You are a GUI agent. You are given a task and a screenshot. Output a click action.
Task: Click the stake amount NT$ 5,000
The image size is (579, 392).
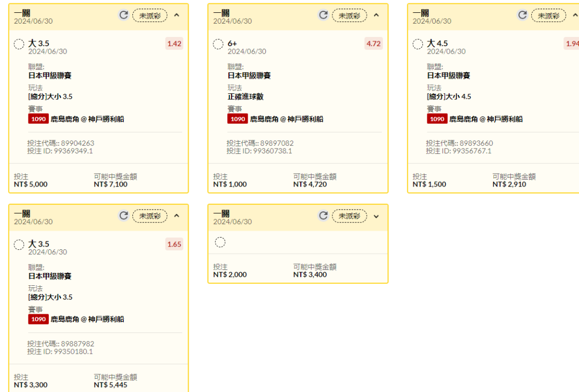(x=31, y=184)
